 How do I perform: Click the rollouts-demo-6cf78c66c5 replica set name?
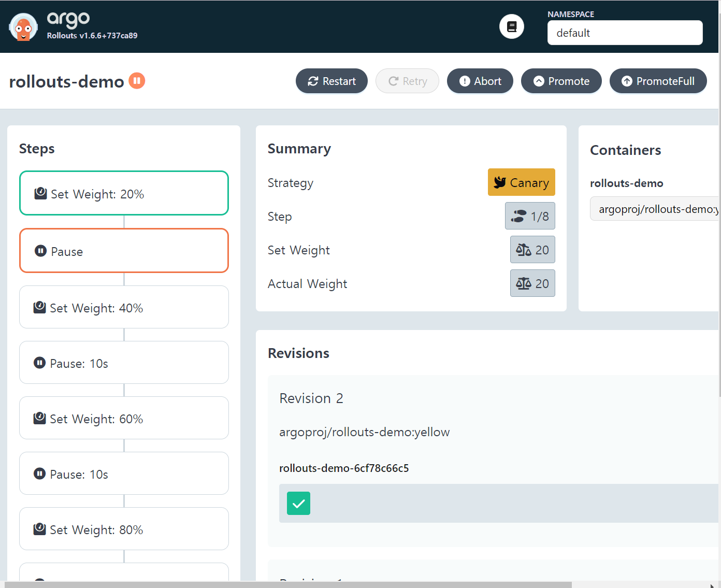(344, 468)
